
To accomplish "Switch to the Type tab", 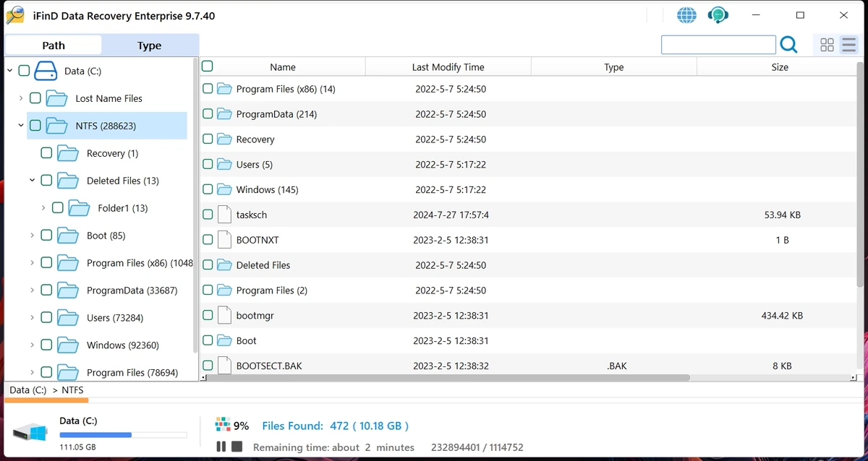I will (x=150, y=45).
